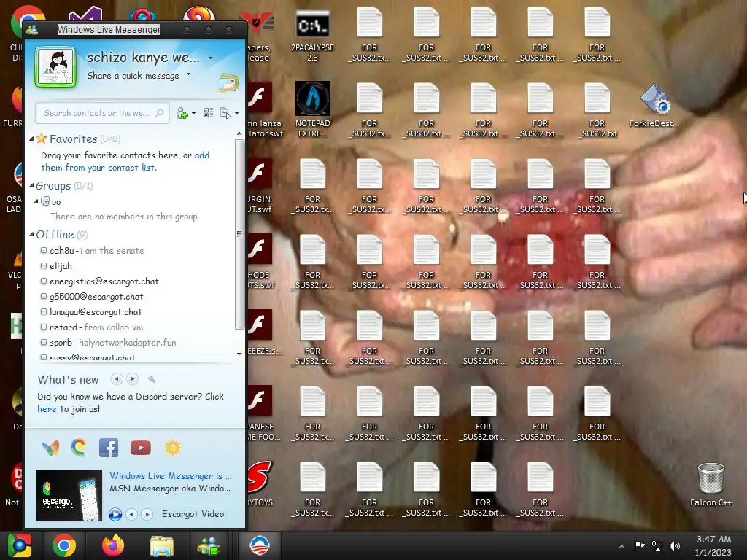Select contact "sporb - holynetworkadapter.fun"
Screen dimensions: 747x560
[x=108, y=343]
